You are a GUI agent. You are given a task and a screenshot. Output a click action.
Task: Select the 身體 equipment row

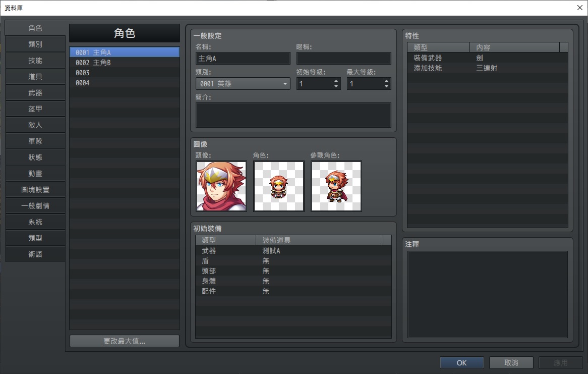click(x=293, y=281)
